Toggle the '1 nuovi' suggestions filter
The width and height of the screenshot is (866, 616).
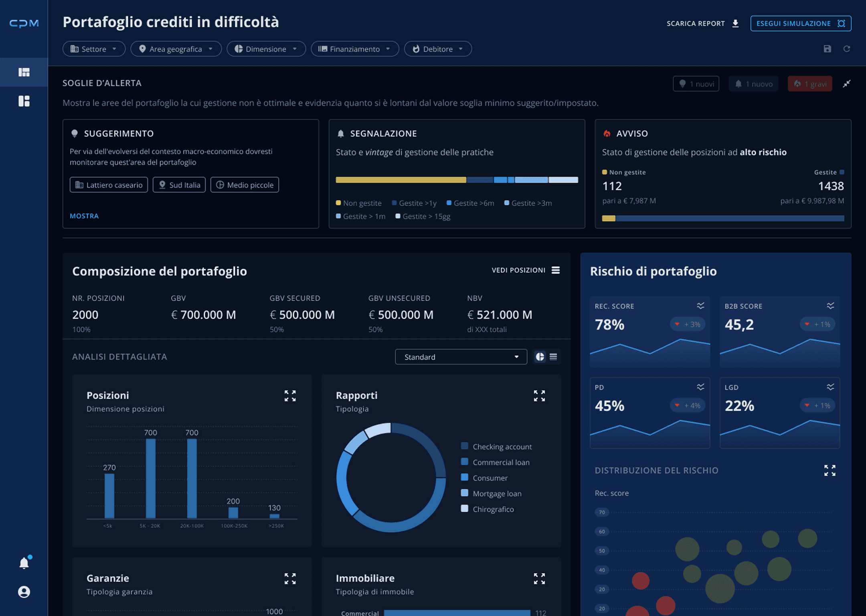[x=696, y=84]
